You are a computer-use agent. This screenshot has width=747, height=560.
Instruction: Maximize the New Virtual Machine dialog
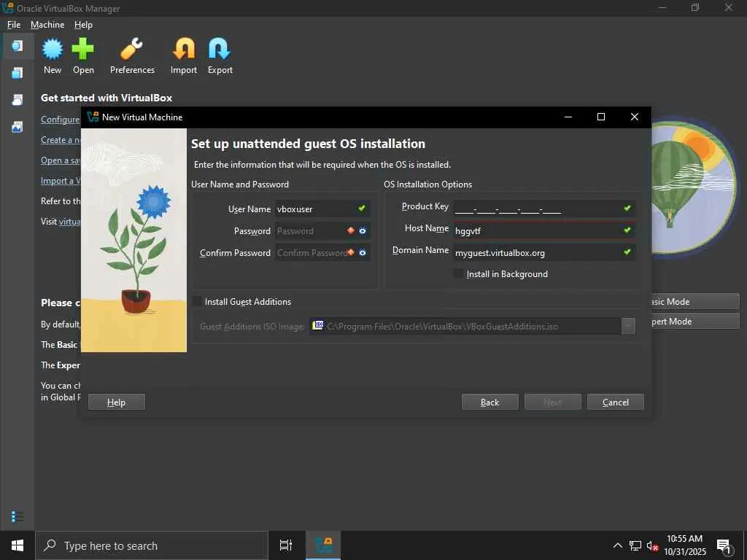pyautogui.click(x=601, y=117)
